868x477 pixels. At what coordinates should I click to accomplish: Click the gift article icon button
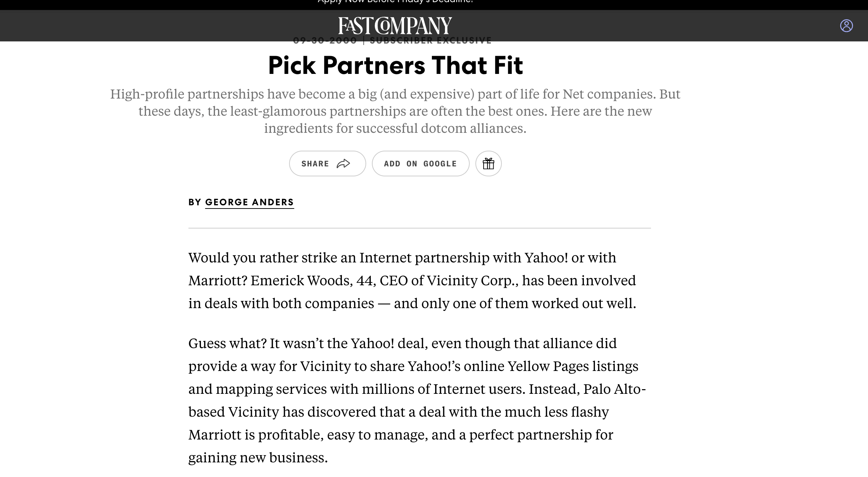pyautogui.click(x=488, y=164)
